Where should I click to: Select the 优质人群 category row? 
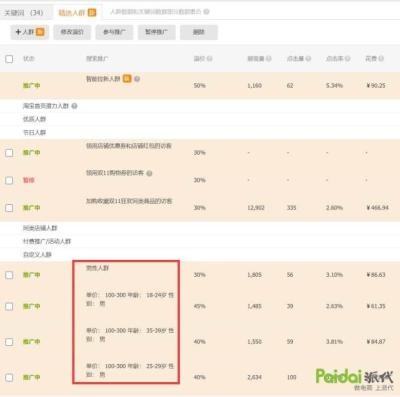pyautogui.click(x=200, y=119)
